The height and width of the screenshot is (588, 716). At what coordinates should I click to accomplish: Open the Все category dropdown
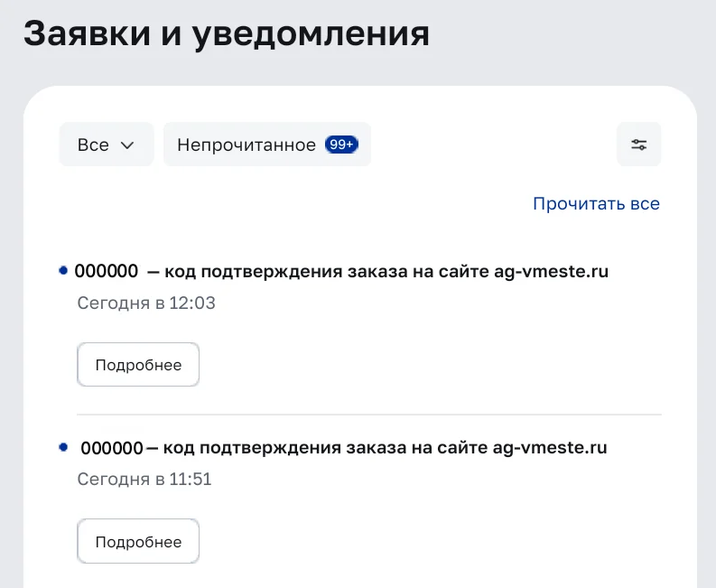tap(107, 145)
